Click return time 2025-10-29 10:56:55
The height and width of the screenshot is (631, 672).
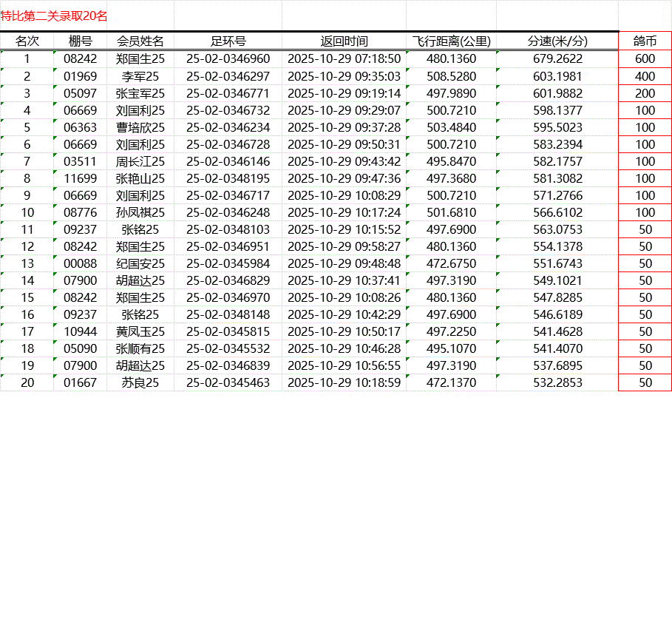pos(344,365)
